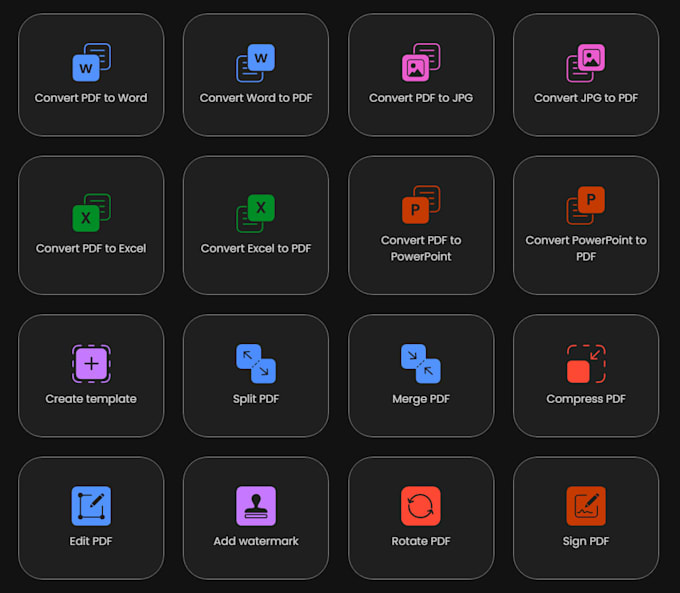Click the pink JPG to PDF icon
Viewport: 680px width, 593px height.
(x=586, y=63)
